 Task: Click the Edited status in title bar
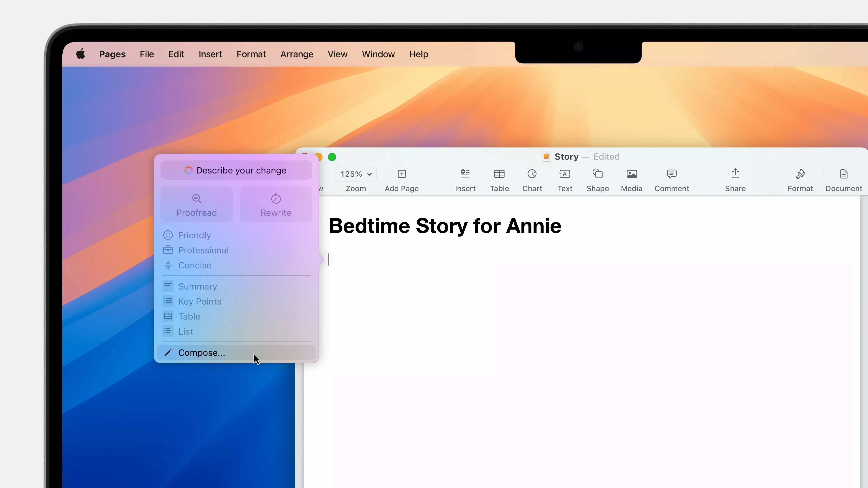606,157
